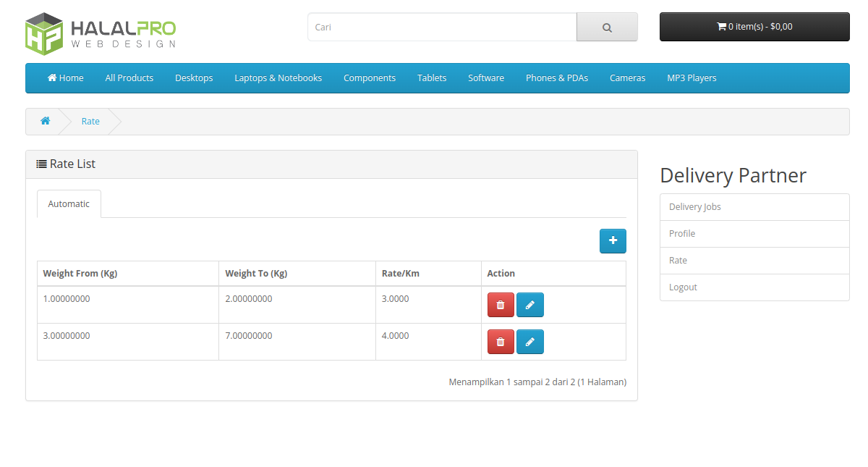Focus the Cari search input field

(x=442, y=28)
